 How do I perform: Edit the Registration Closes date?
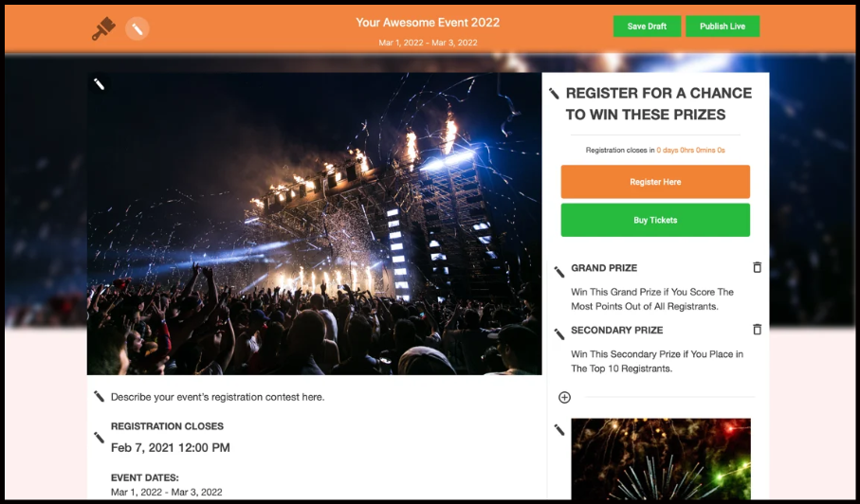tap(99, 438)
